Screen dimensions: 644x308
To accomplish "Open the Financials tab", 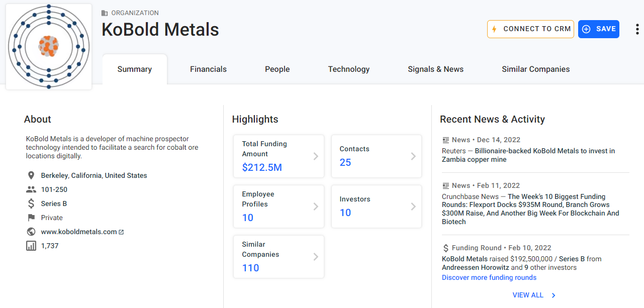I will tap(208, 69).
